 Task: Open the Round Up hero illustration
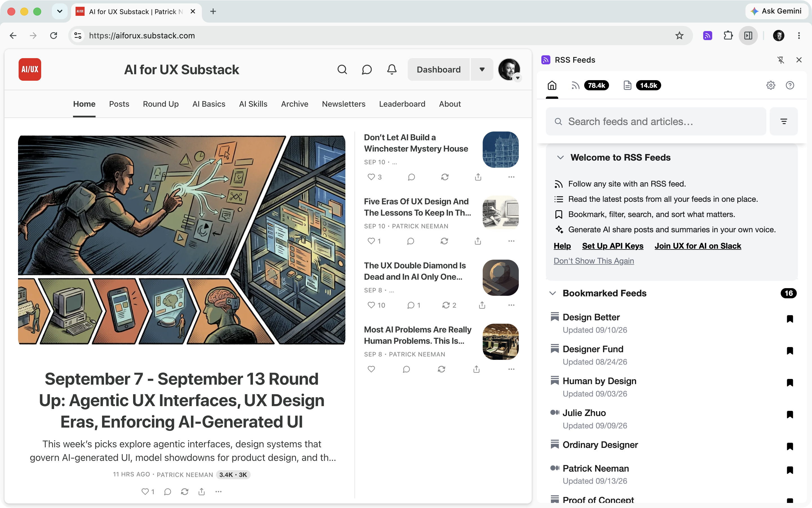(182, 240)
